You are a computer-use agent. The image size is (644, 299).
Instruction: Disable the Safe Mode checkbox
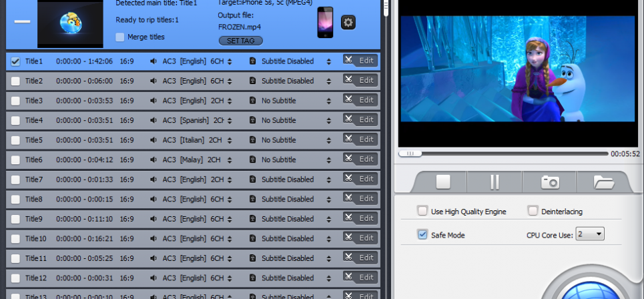(422, 234)
